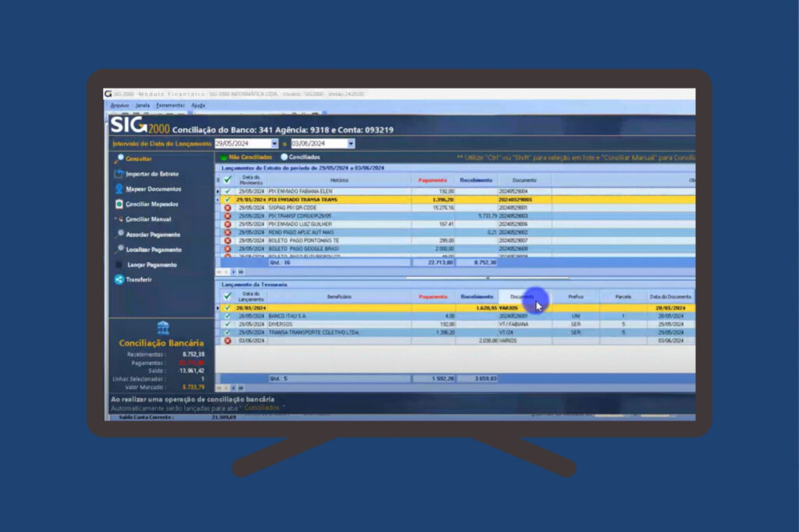The width and height of the screenshot is (799, 532).
Task: Click the SIG 2000 logo in the header
Action: [140, 126]
